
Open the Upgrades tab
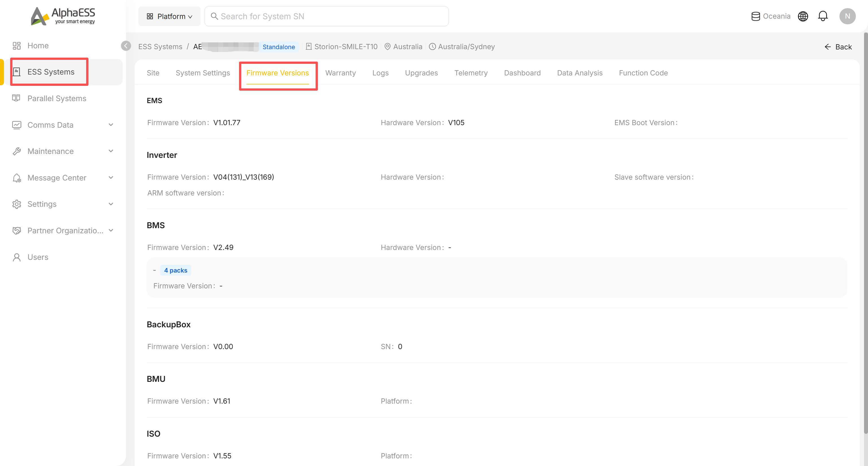tap(421, 73)
